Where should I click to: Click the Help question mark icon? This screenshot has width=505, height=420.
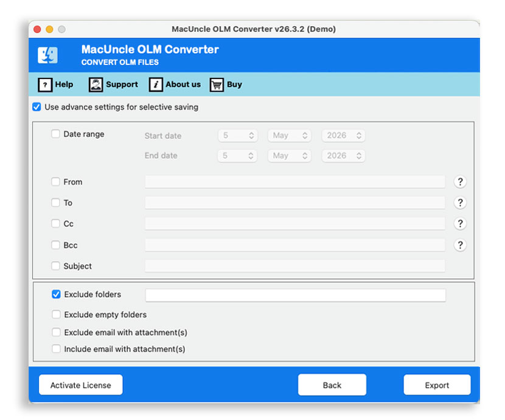[45, 85]
